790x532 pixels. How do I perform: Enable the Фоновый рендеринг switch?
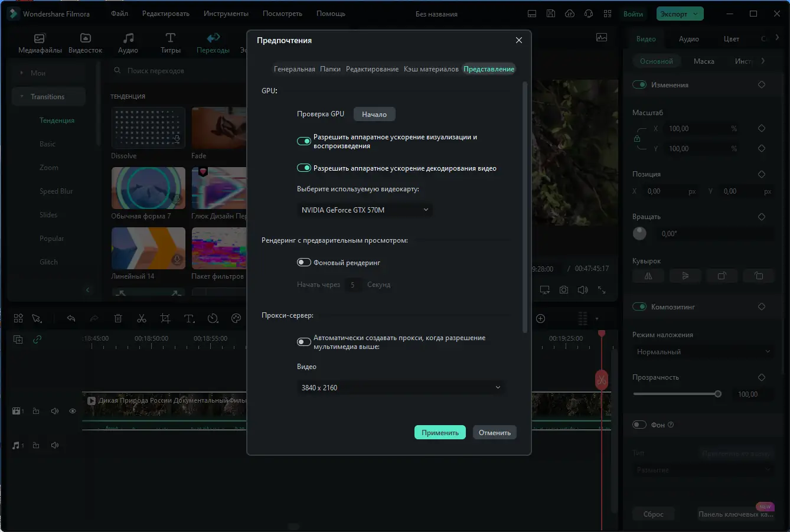304,262
